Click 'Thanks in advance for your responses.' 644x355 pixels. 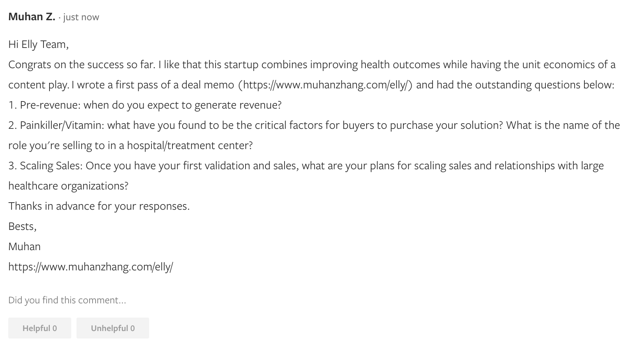pos(99,206)
